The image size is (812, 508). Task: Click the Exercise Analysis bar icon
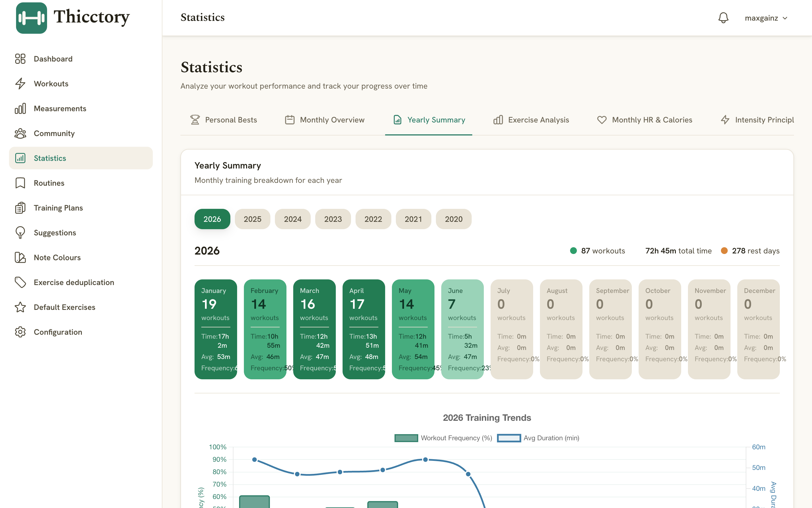[x=498, y=120]
